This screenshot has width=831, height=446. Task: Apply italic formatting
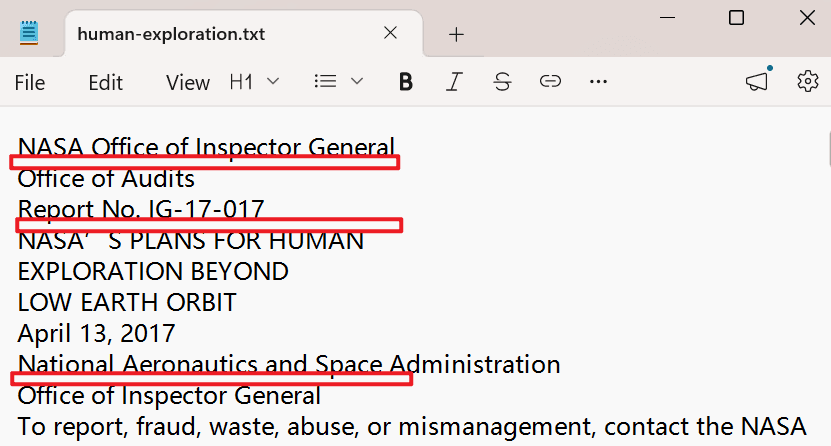tap(454, 82)
